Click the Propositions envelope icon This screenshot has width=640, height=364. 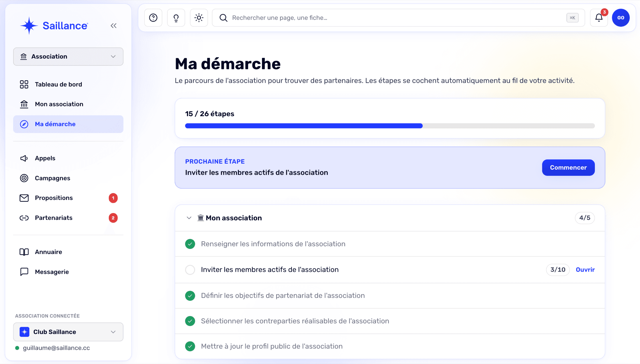click(24, 198)
